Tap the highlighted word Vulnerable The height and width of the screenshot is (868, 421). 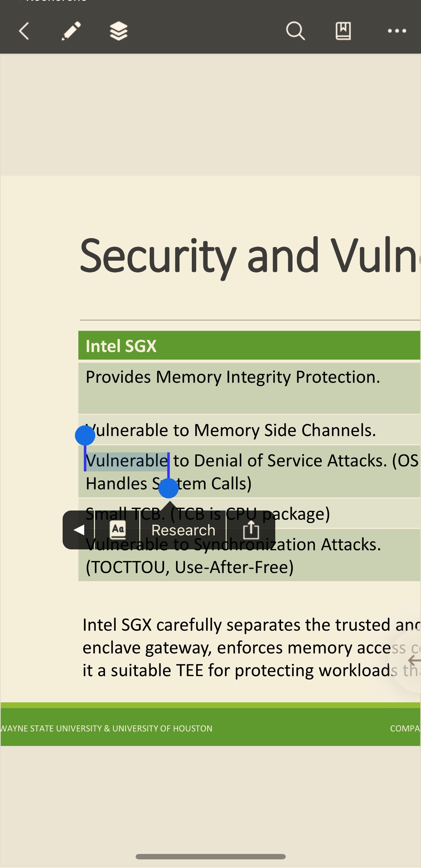coord(127,461)
